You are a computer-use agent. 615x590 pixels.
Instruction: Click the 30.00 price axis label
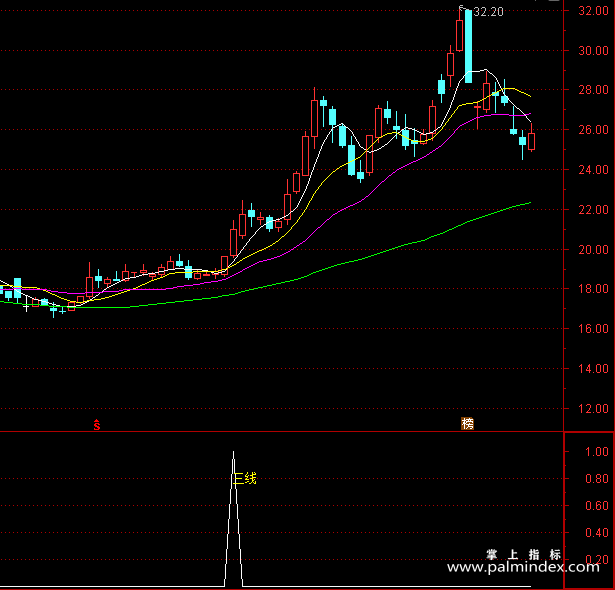[x=593, y=50]
